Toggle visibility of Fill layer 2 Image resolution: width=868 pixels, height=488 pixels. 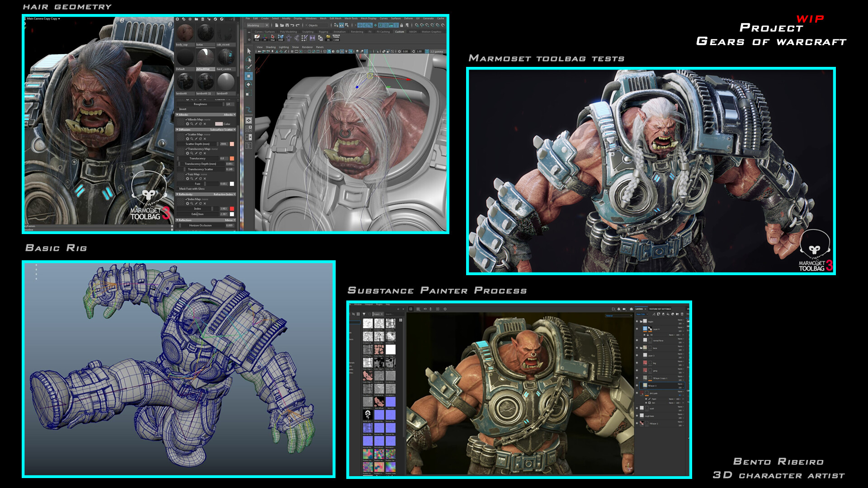637,423
